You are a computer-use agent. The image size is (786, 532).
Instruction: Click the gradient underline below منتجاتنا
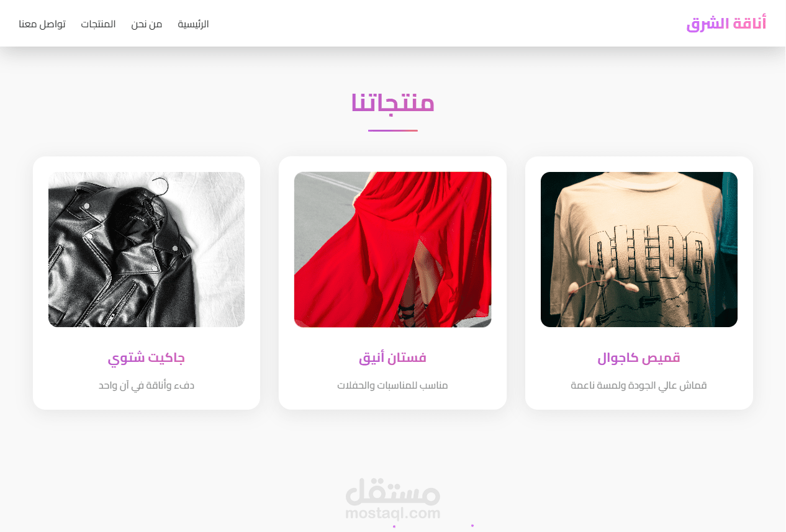click(392, 130)
